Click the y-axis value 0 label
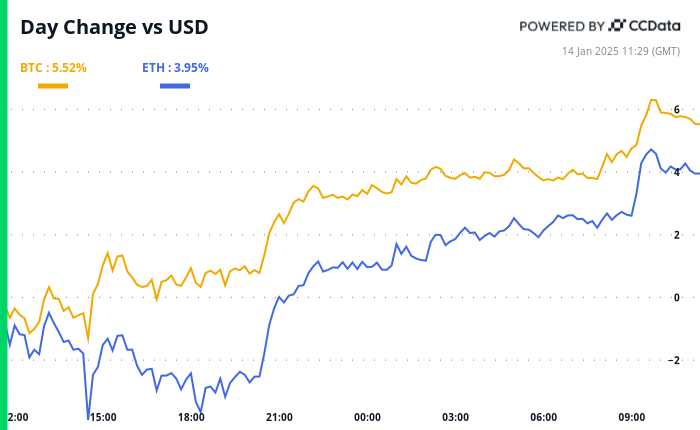The image size is (700, 430). [x=677, y=297]
